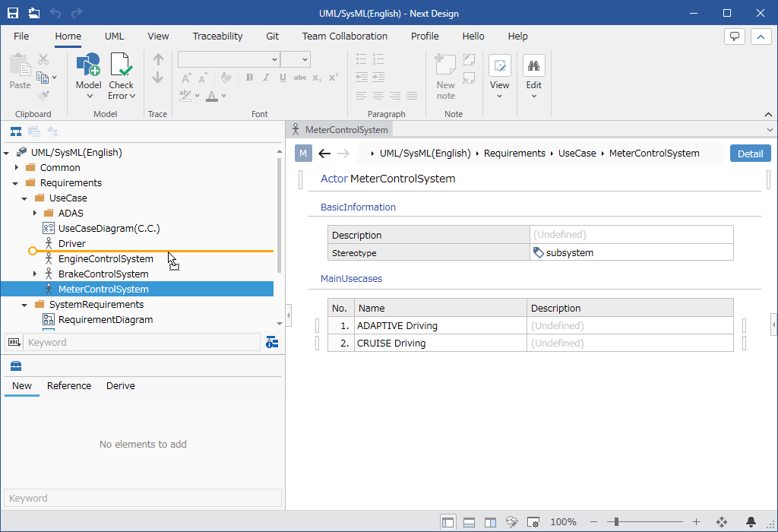The height and width of the screenshot is (532, 778).
Task: Click the zoom out minus icon
Action: click(x=594, y=521)
